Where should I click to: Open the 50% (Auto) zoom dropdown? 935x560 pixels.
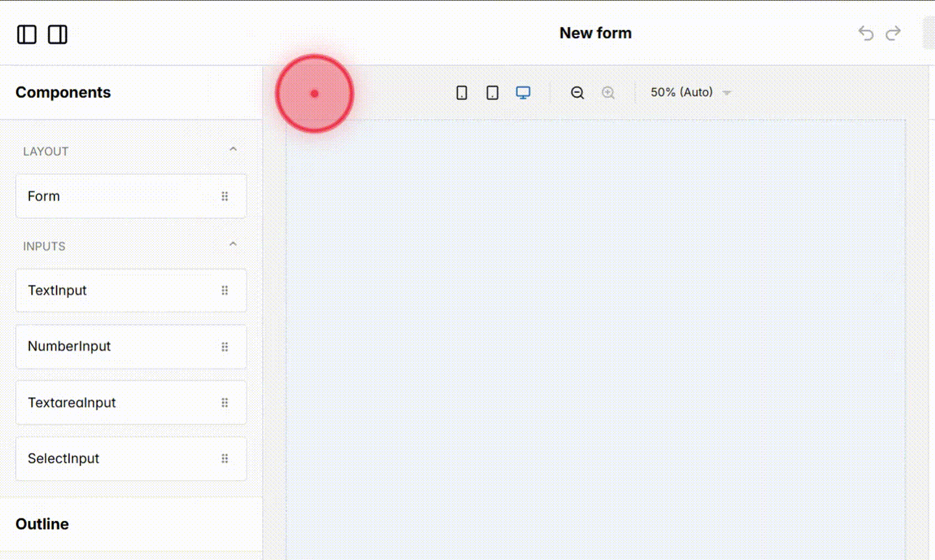point(688,92)
